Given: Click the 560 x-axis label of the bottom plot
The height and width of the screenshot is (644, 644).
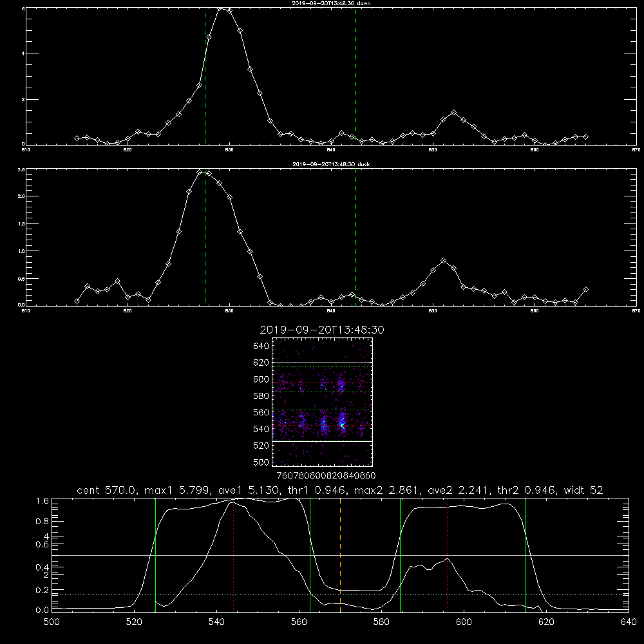Looking at the screenshot, I should [299, 622].
